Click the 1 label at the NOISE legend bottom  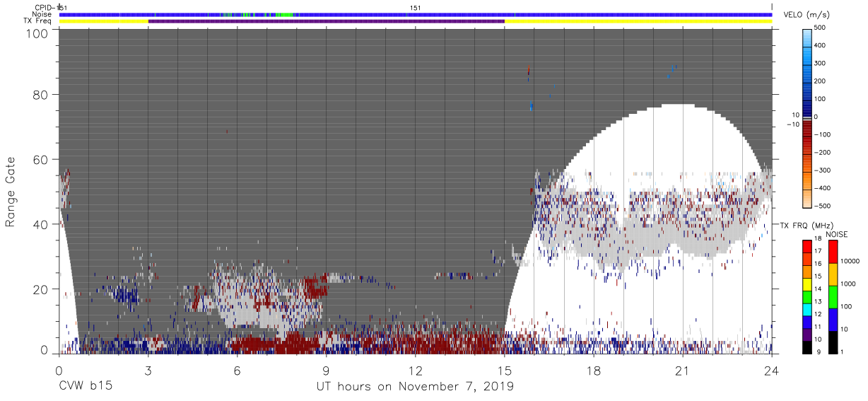pyautogui.click(x=841, y=351)
